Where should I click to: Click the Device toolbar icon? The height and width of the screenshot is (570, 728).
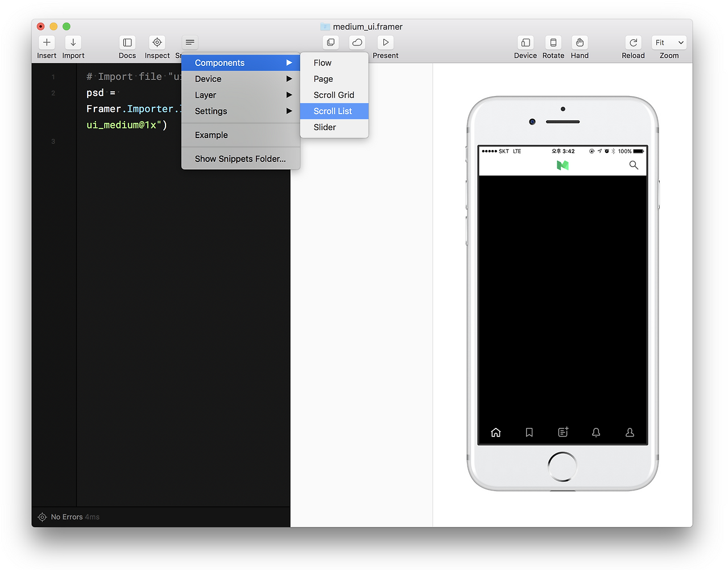click(526, 43)
